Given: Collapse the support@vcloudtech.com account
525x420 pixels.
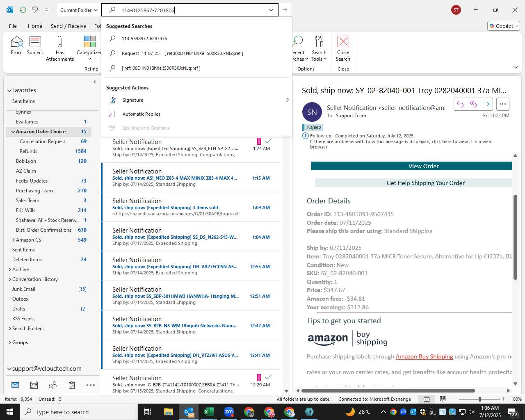Looking at the screenshot, I should click(9, 369).
